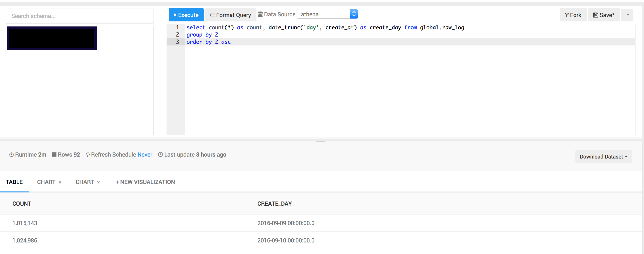Click line 1 of the SQL editor

click(325, 27)
